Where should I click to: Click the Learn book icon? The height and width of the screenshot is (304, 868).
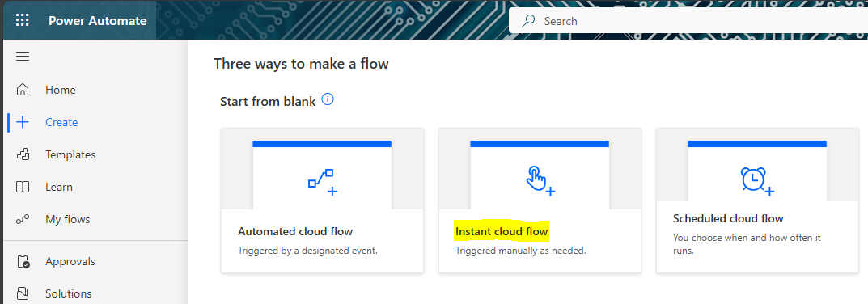[23, 187]
